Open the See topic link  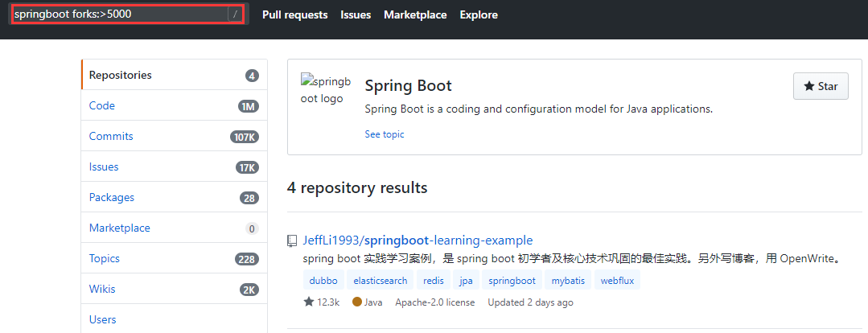385,134
